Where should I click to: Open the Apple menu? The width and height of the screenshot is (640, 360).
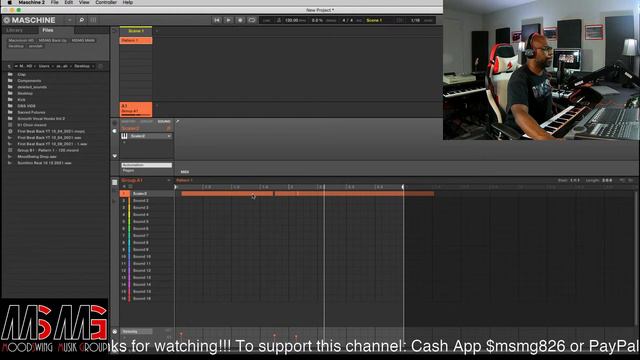9,2
